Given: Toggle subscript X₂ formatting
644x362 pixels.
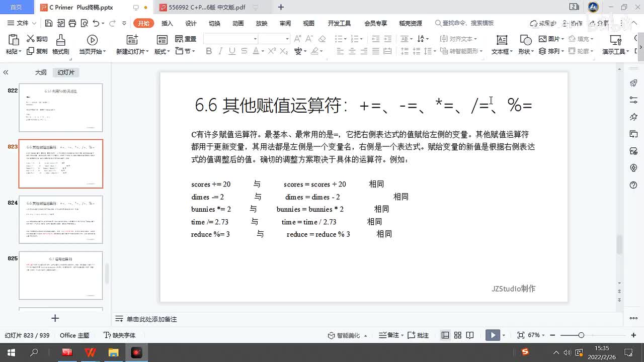Looking at the screenshot, I should pyautogui.click(x=284, y=51).
